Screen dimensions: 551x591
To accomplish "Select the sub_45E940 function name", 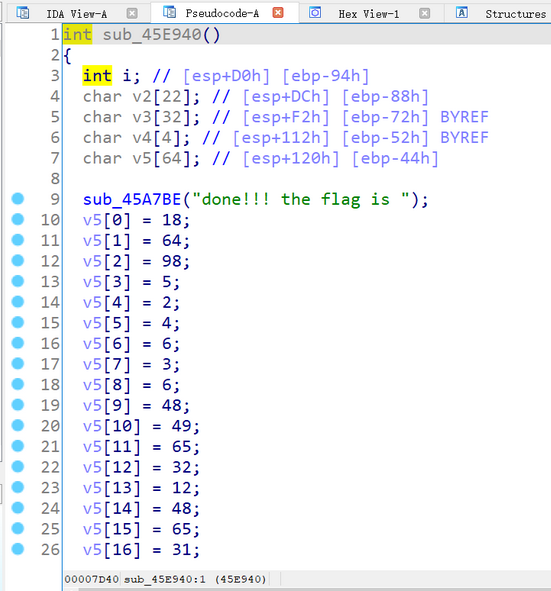I will click(x=152, y=35).
